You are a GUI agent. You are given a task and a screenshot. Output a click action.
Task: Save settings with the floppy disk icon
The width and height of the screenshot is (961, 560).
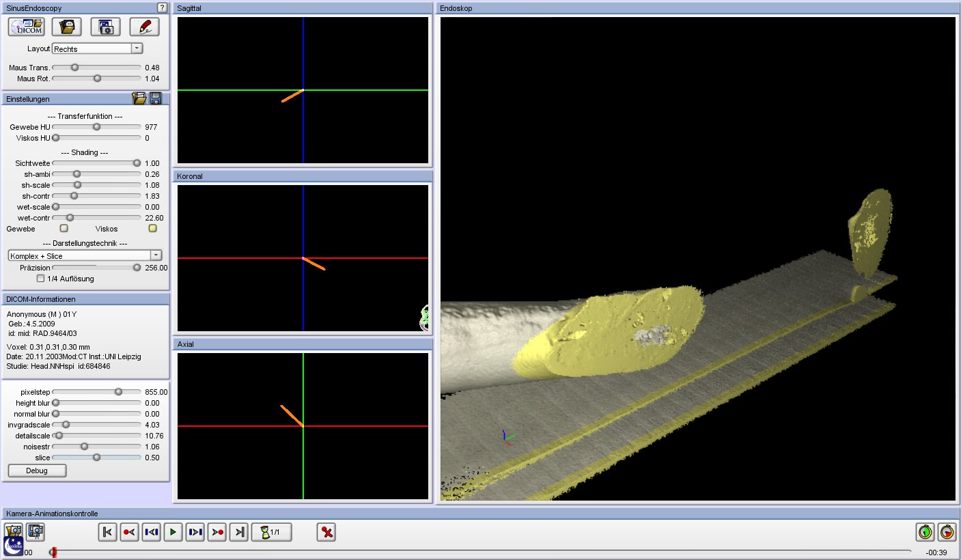pyautogui.click(x=156, y=99)
